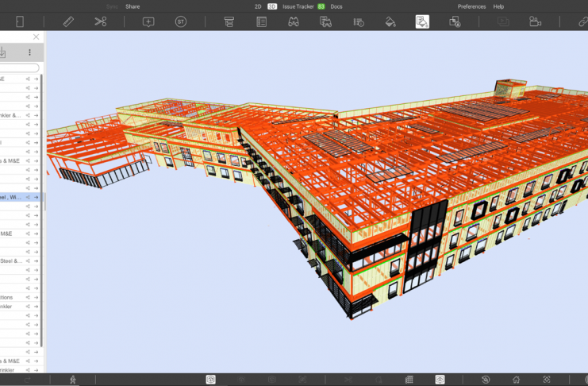The width and height of the screenshot is (588, 386).
Task: Open the list properties panel icon
Action: [x=261, y=21]
